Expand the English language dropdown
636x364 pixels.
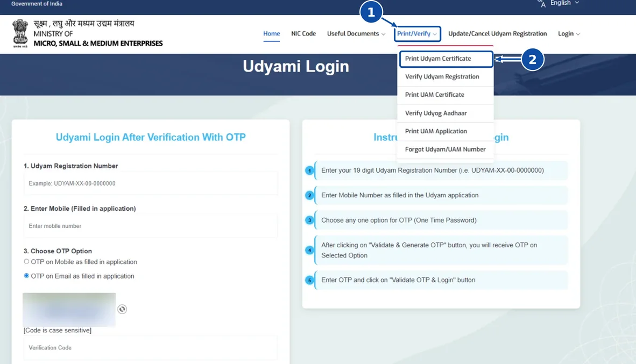coord(564,3)
